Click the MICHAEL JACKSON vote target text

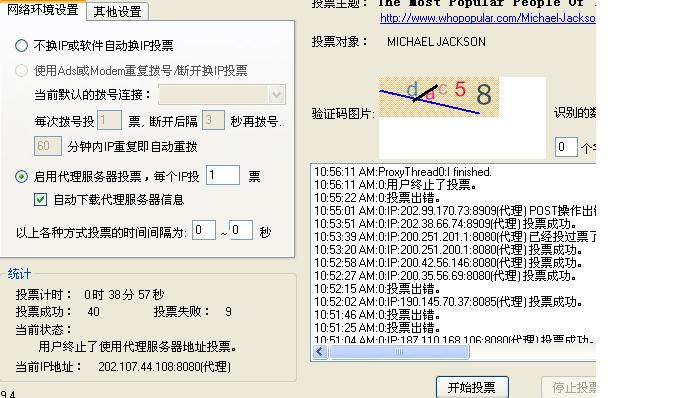click(436, 42)
